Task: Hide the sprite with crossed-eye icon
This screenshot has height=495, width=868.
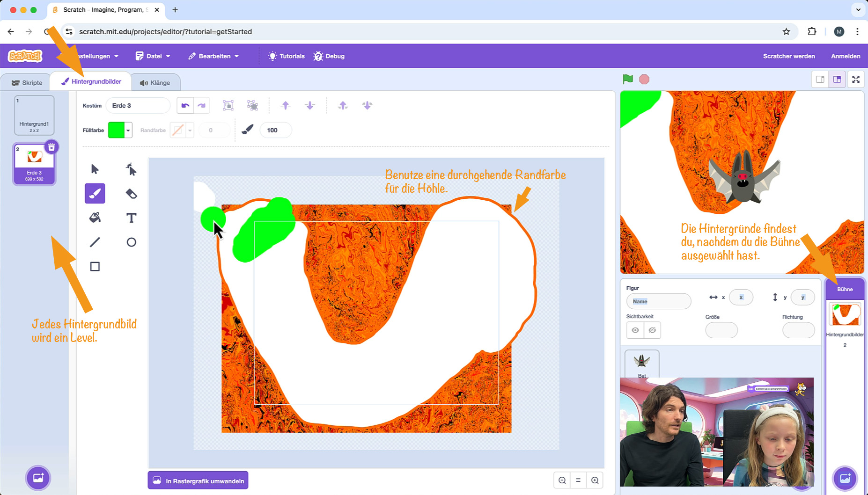Action: point(652,330)
